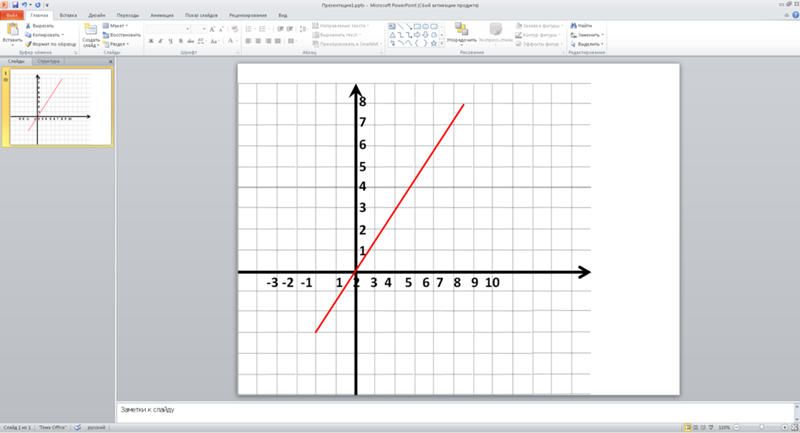The image size is (800, 433).
Task: Click Формат по образцу button
Action: (x=51, y=44)
